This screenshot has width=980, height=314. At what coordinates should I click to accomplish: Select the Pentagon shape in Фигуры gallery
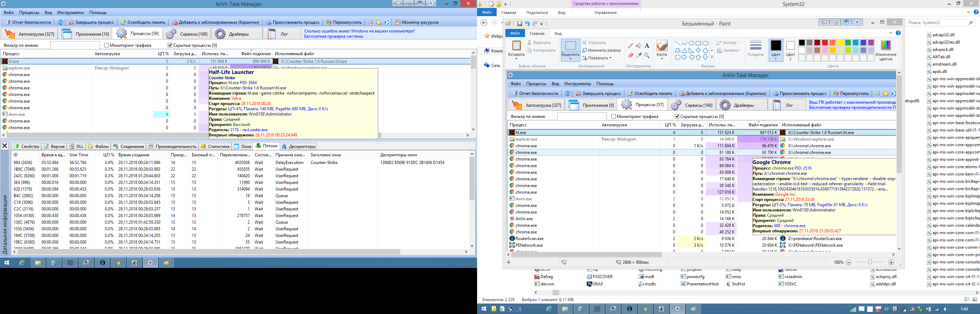tap(705, 50)
